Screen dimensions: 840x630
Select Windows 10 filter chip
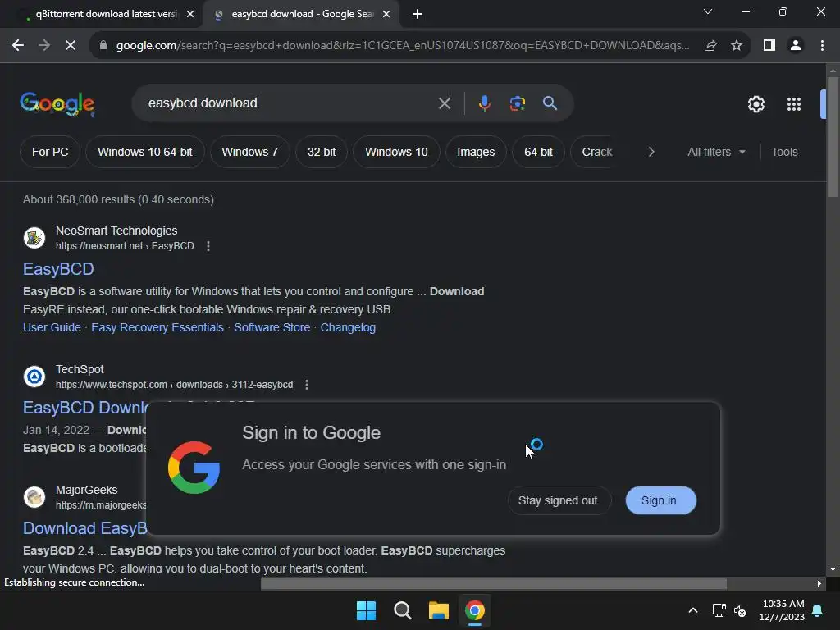pyautogui.click(x=396, y=152)
